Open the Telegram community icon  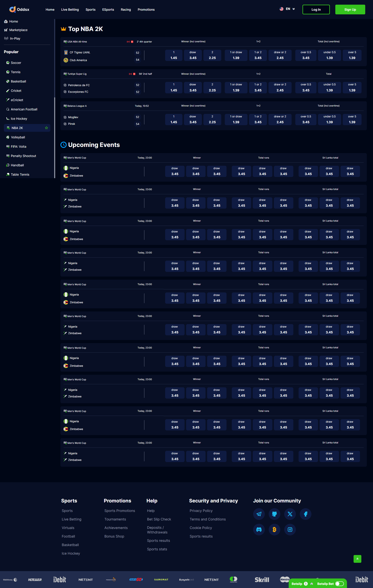(259, 514)
